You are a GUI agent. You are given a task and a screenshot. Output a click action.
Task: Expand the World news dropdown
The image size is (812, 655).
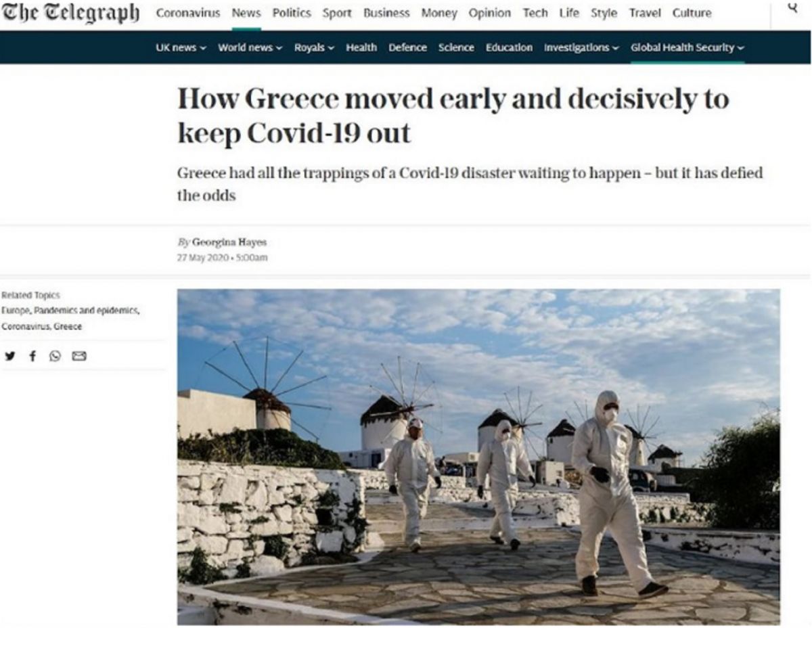point(250,47)
